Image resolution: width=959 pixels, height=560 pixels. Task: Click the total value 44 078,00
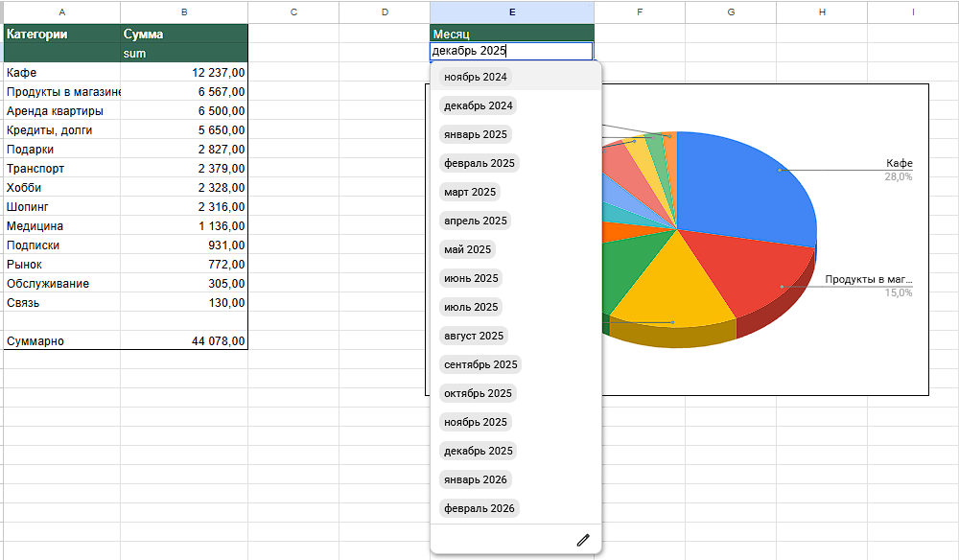(183, 341)
